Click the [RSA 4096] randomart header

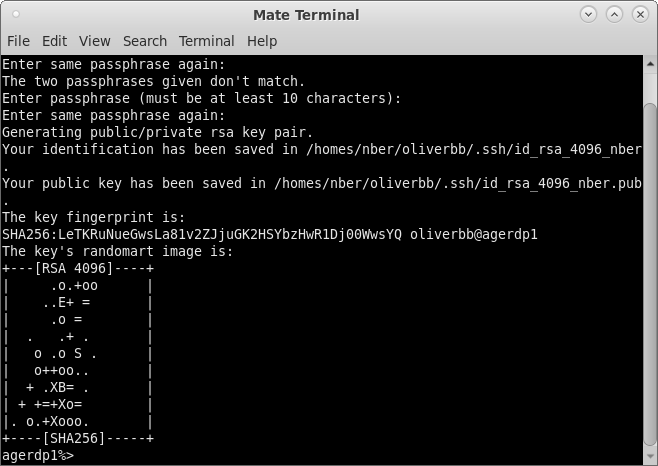78,269
